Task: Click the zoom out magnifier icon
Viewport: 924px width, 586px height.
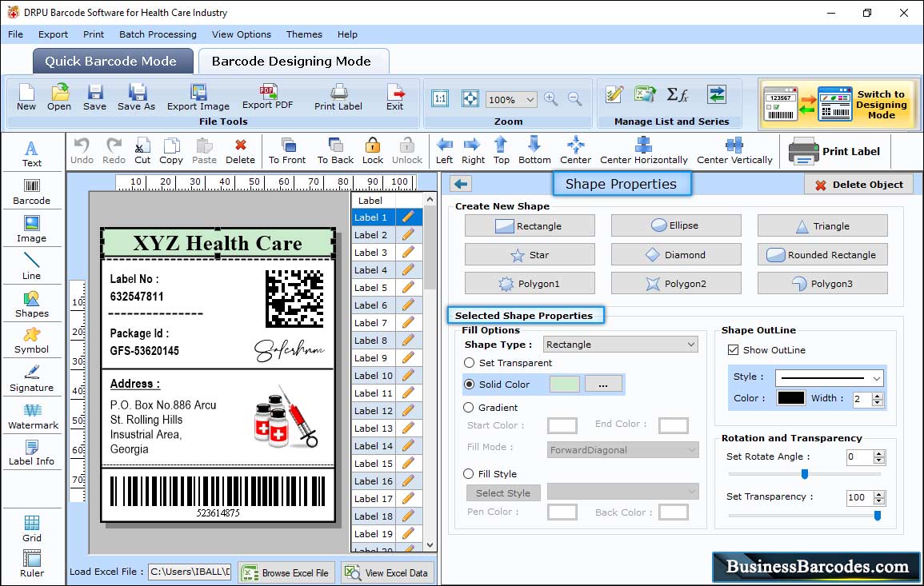Action: pos(574,98)
